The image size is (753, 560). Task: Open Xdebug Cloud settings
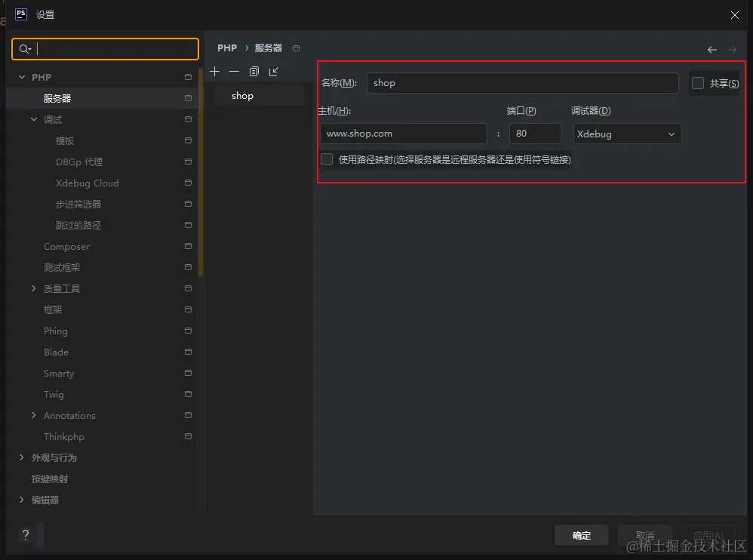click(87, 183)
